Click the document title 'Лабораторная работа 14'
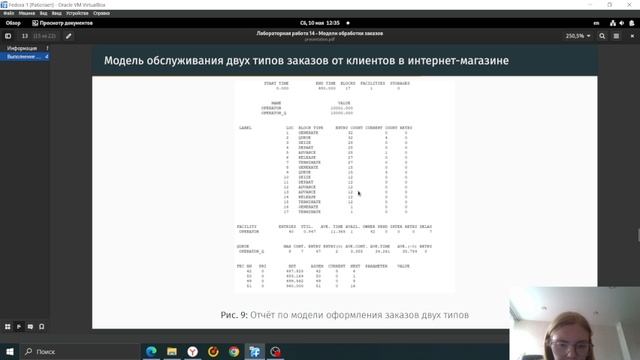 click(320, 33)
